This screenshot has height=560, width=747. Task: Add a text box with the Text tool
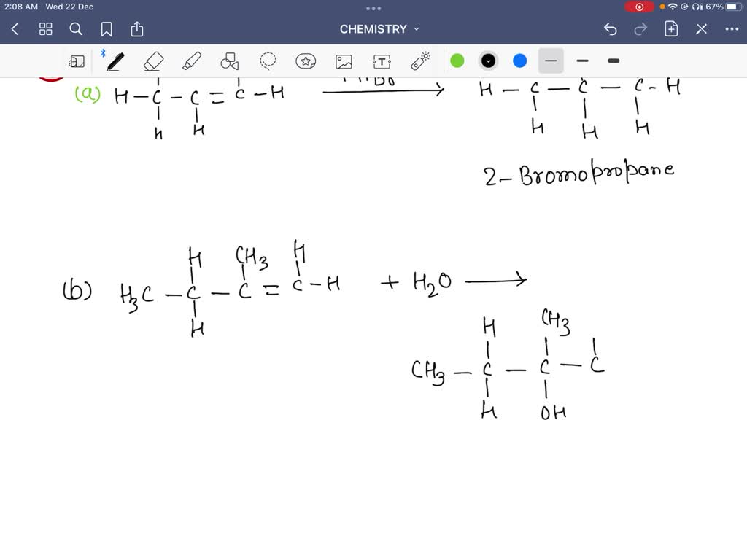tap(382, 61)
